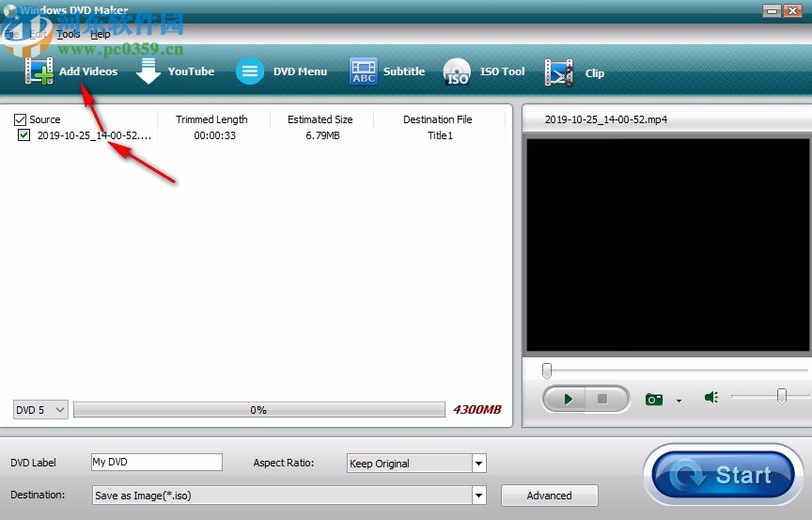This screenshot has height=520, width=812.
Task: Minimize the Windows DVD Maker window
Action: (773, 11)
